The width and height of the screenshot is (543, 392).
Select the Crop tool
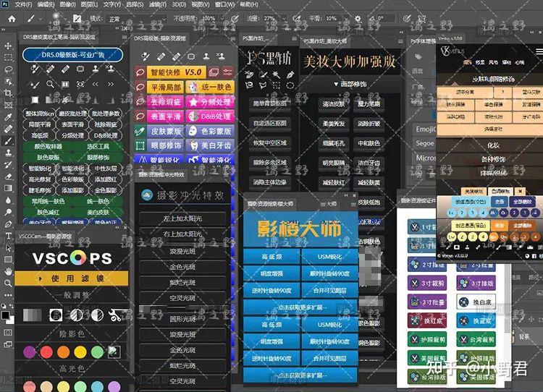pos(8,93)
